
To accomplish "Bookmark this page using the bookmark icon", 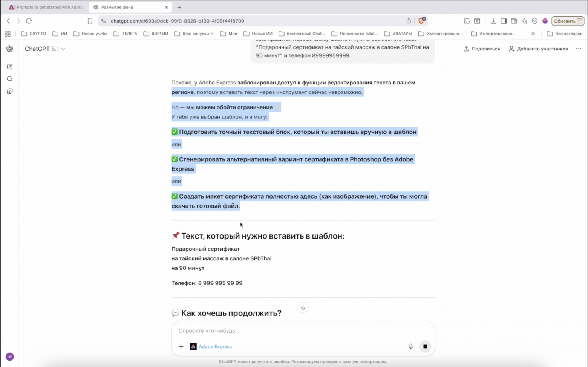I will pyautogui.click(x=90, y=21).
